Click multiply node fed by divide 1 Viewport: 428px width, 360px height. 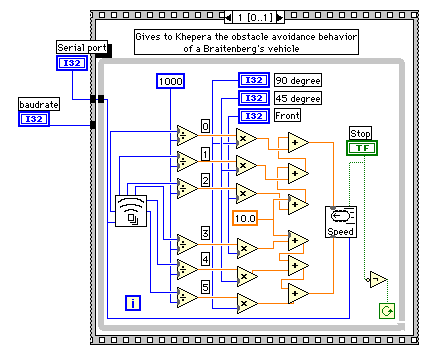pyautogui.click(x=246, y=165)
